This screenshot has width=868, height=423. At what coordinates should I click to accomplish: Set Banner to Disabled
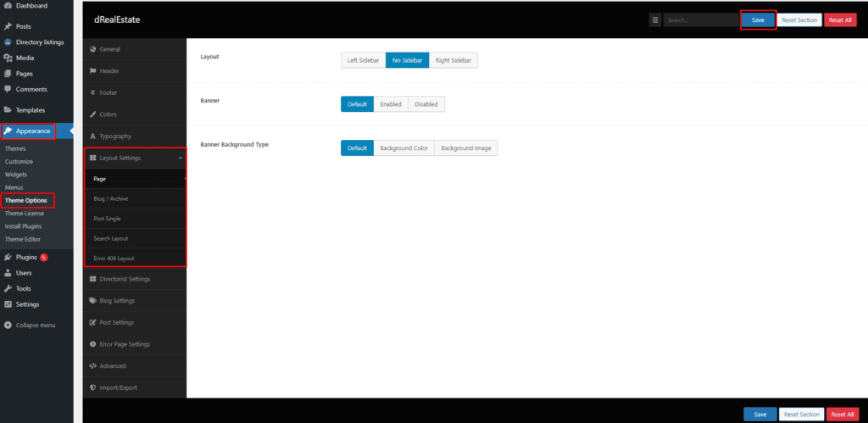click(426, 104)
